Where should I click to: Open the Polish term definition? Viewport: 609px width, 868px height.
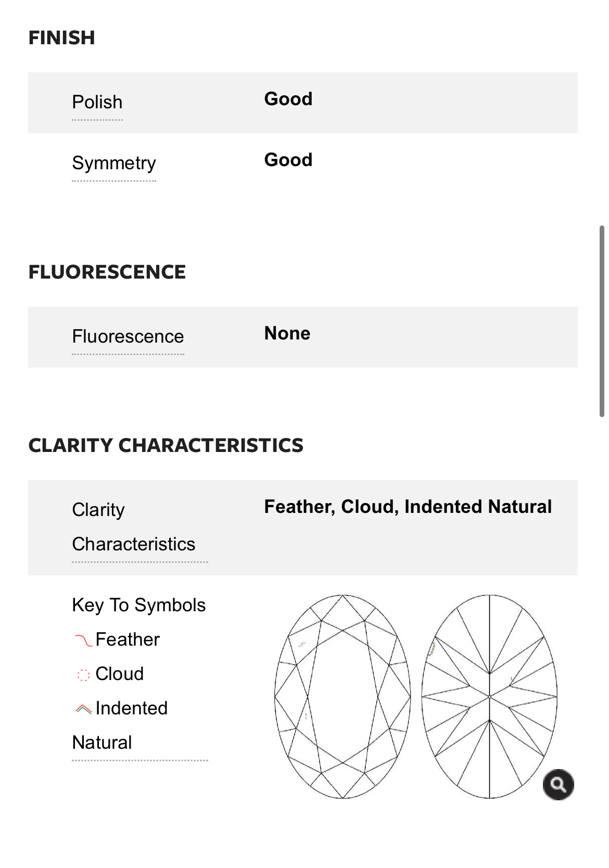coord(97,103)
